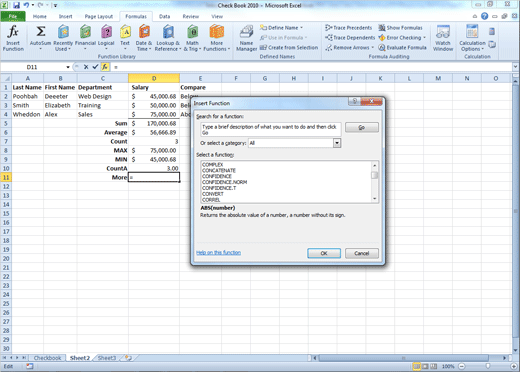520x372 pixels.
Task: Open Date & Time functions
Action: click(144, 38)
